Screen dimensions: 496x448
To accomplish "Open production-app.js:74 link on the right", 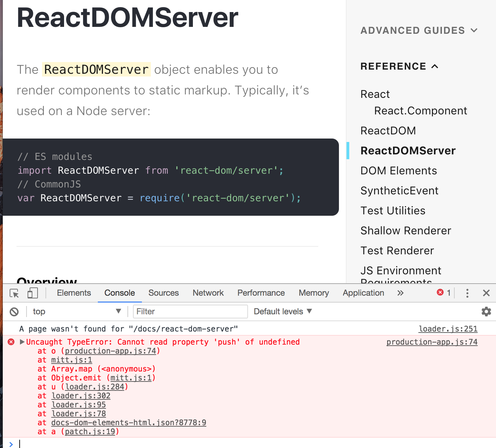I will [432, 342].
